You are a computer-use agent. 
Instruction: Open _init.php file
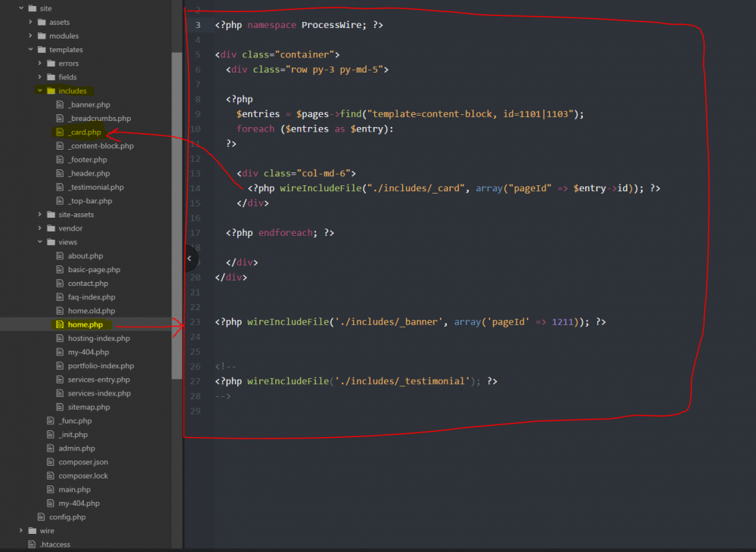pos(73,435)
